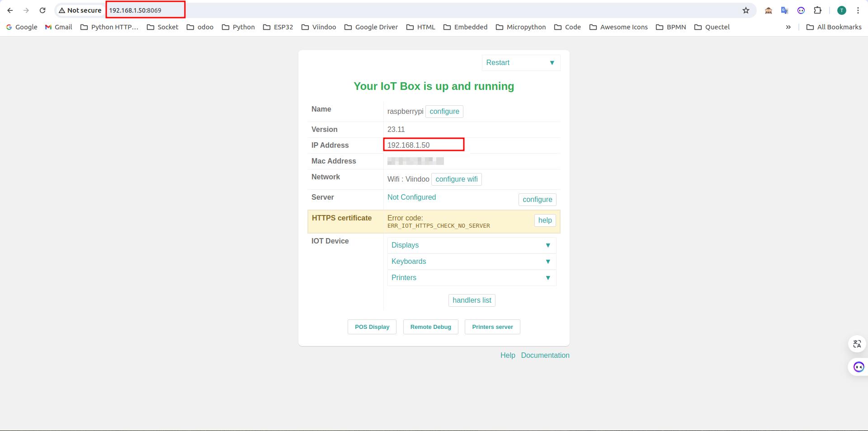Open the Extensions puzzle icon

(x=817, y=10)
